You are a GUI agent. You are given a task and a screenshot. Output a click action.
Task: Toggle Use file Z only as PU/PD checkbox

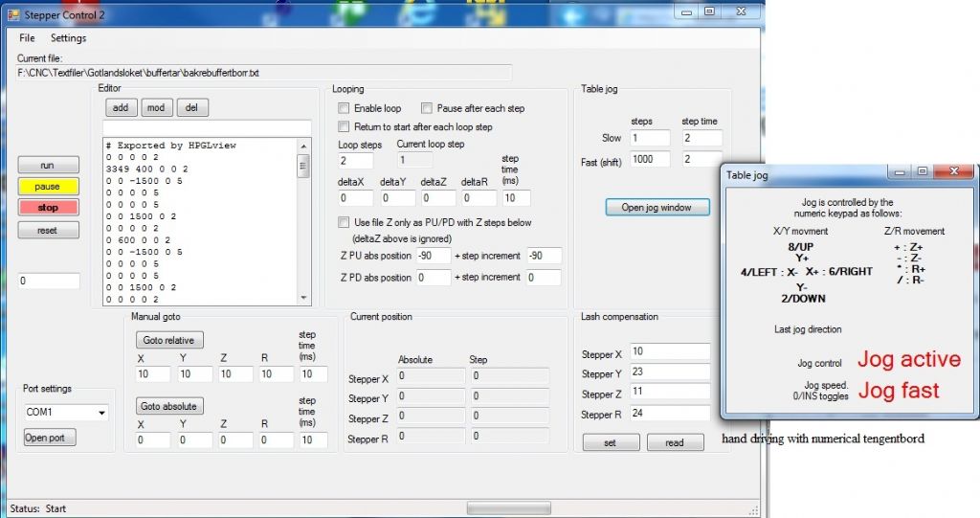[x=344, y=222]
